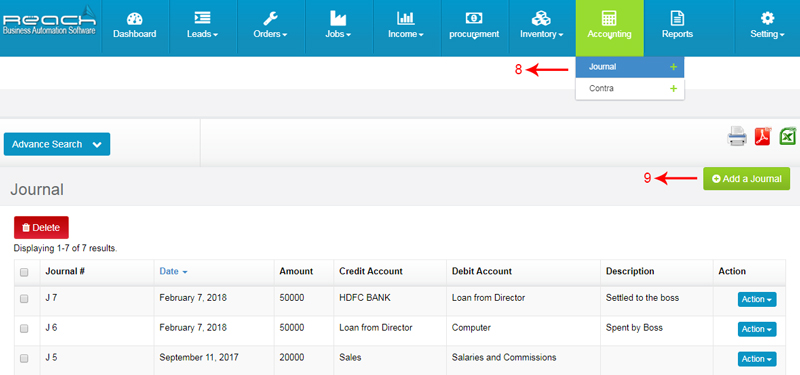Expand the Advance Search dropdown
The height and width of the screenshot is (375, 800).
tap(57, 144)
